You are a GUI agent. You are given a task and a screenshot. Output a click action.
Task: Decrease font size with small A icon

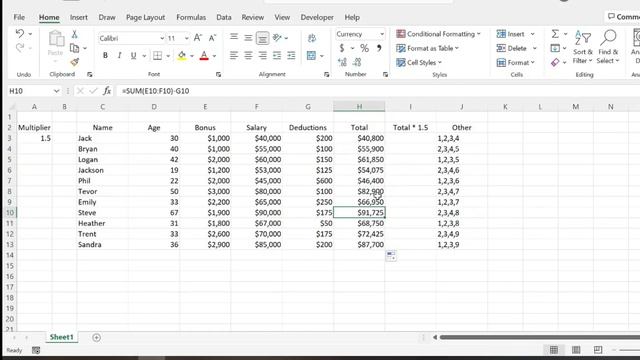tap(212, 38)
